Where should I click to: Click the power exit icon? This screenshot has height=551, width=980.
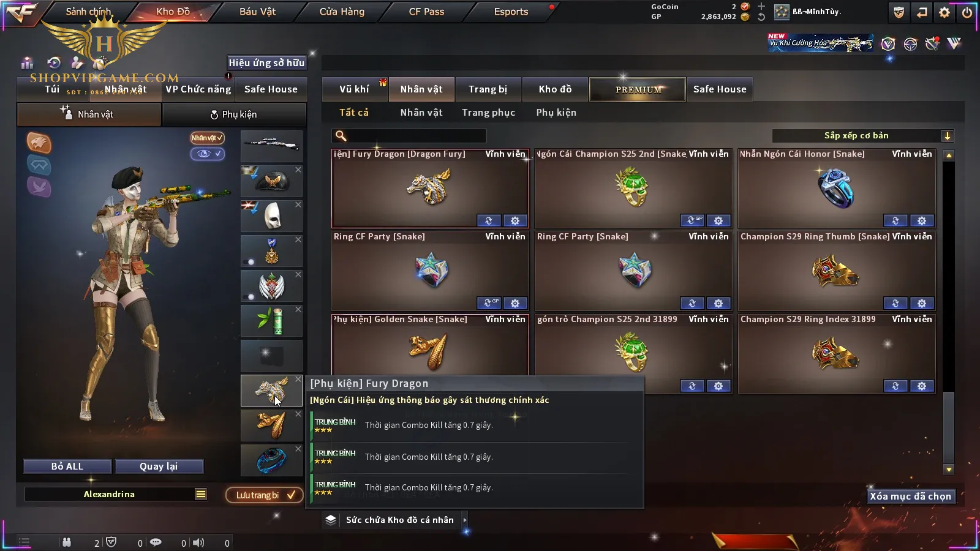[967, 12]
